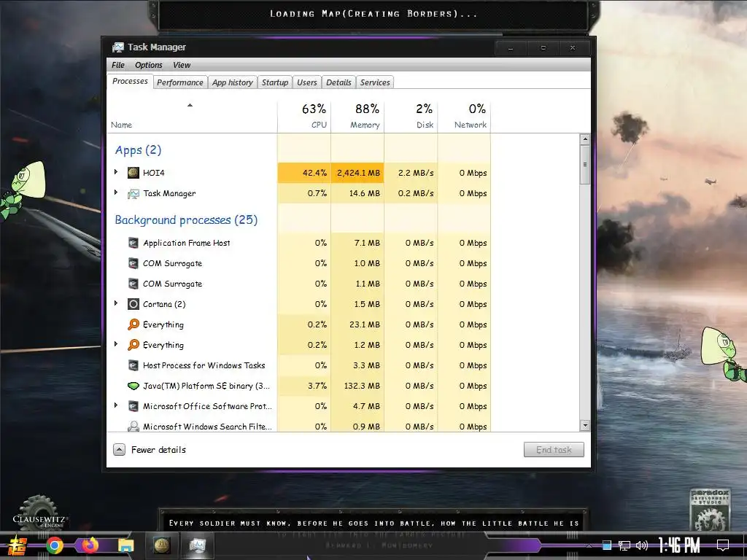Sort by the Disk column header
Image resolution: width=747 pixels, height=560 pixels.
411,117
